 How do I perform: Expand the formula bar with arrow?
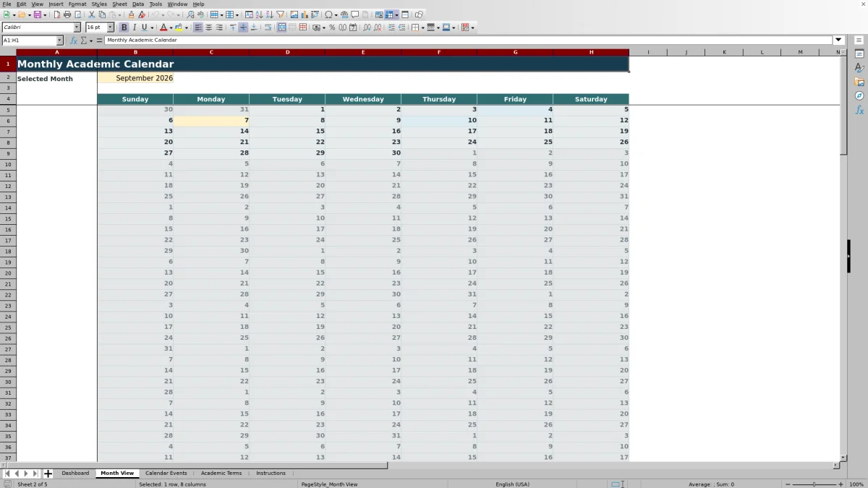(x=839, y=40)
